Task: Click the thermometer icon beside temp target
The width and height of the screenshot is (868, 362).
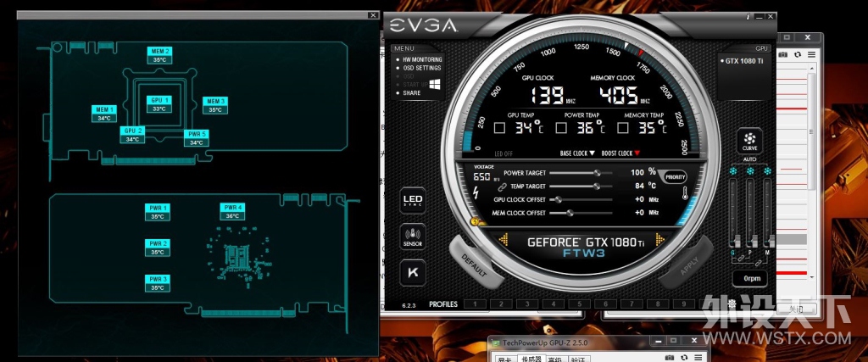Action: pyautogui.click(x=684, y=194)
